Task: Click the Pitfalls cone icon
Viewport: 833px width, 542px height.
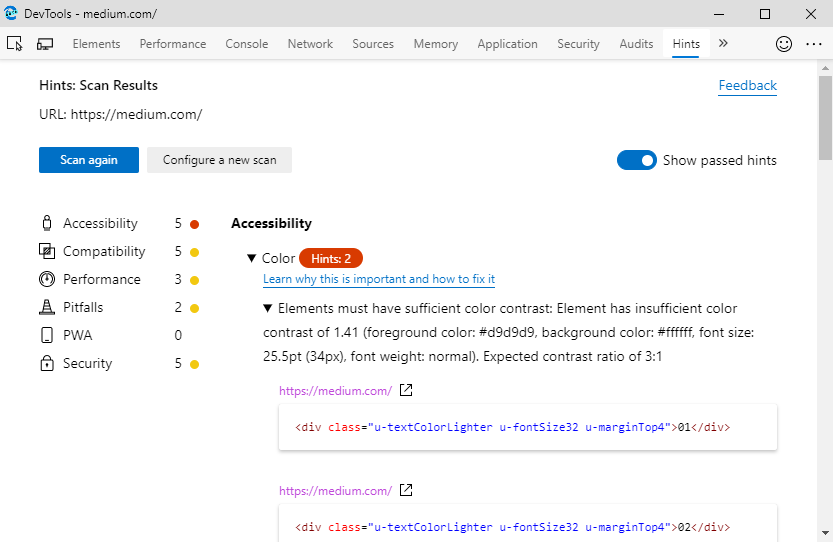Action: click(x=47, y=307)
